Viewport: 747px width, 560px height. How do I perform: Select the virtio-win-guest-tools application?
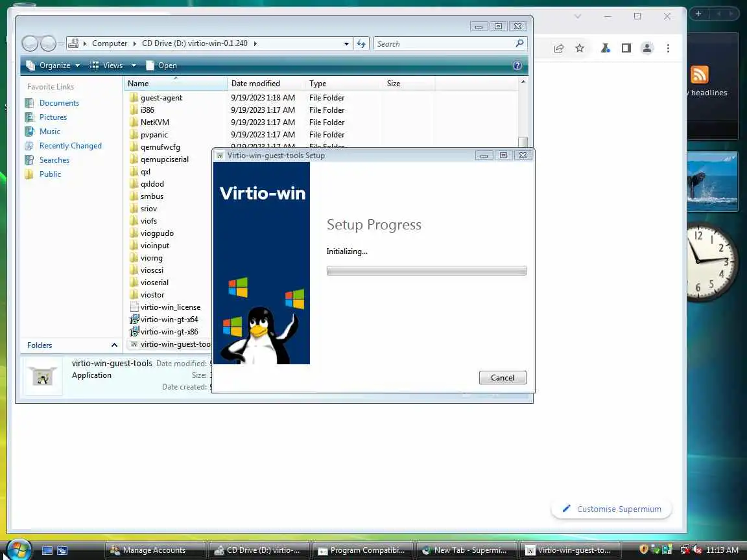(x=171, y=344)
